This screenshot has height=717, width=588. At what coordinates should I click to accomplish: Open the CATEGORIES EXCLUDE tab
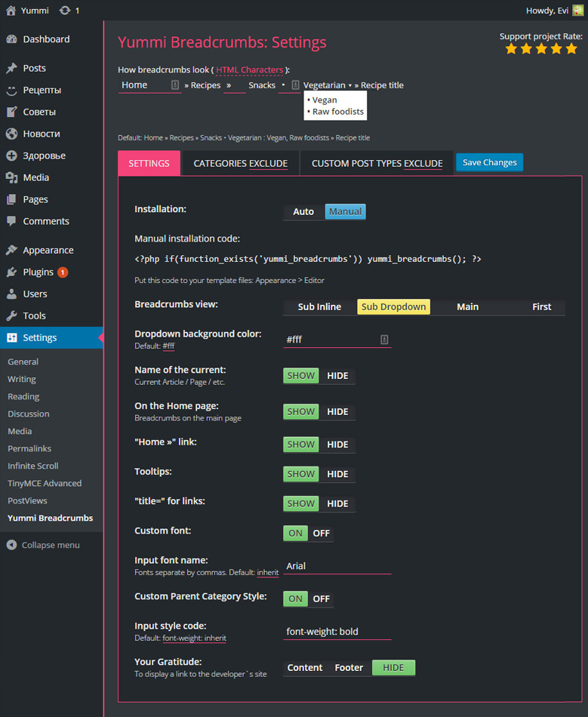(241, 163)
